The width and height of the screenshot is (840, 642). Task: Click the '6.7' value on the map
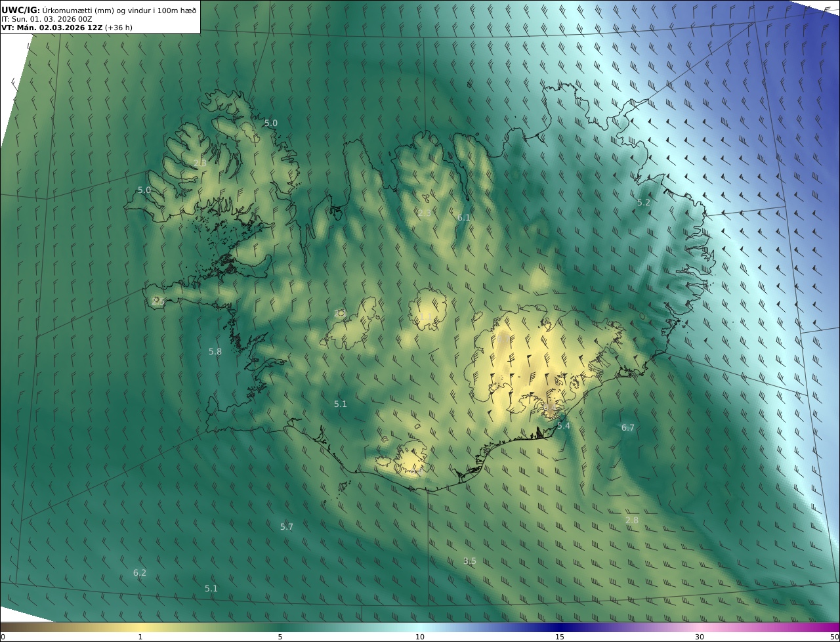(x=628, y=428)
